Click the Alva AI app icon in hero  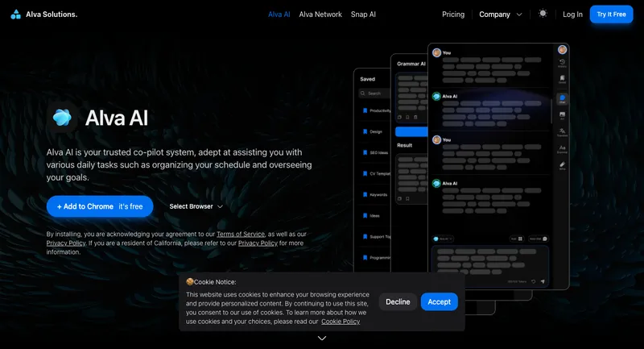[x=62, y=118]
